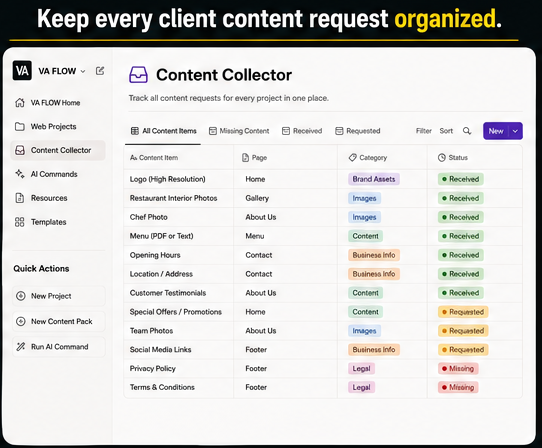Click the Templates grid icon
Viewport: 542px width, 448px height.
pyautogui.click(x=20, y=222)
